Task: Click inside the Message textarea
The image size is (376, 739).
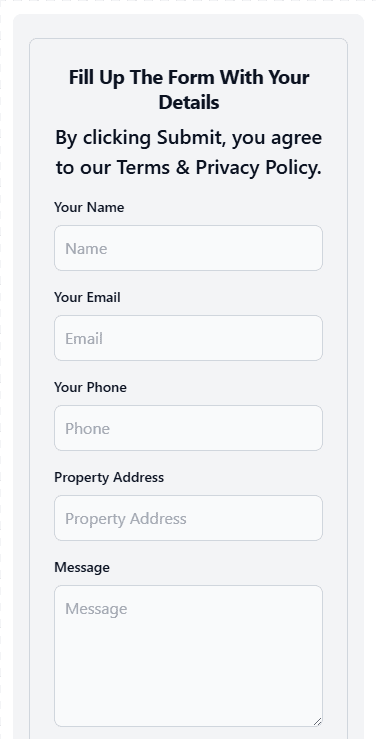Action: click(x=188, y=656)
